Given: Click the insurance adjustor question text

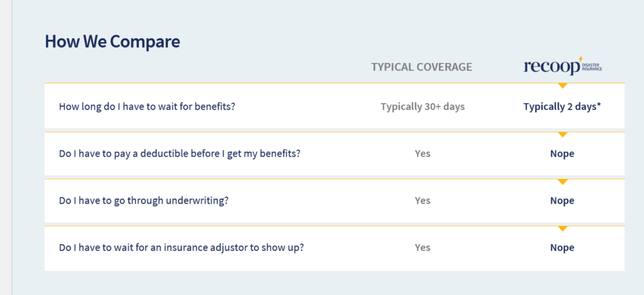Looking at the screenshot, I should tap(182, 248).
